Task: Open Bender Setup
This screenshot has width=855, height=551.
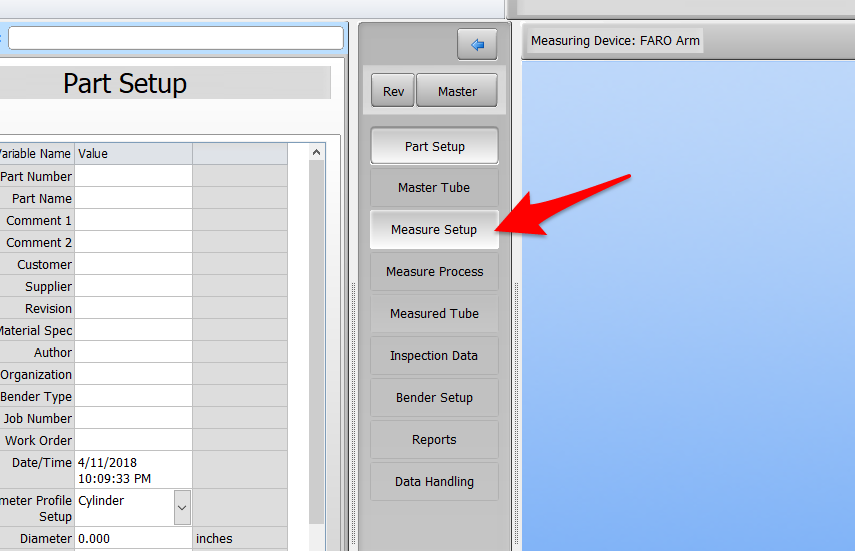Action: 434,398
